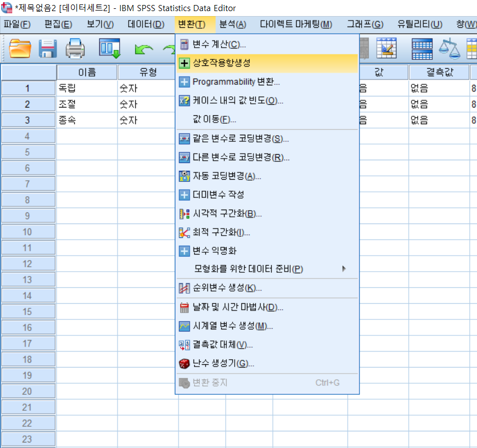Image resolution: width=477 pixels, height=448 pixels.
Task: Select row header number 10
Action: (x=28, y=232)
